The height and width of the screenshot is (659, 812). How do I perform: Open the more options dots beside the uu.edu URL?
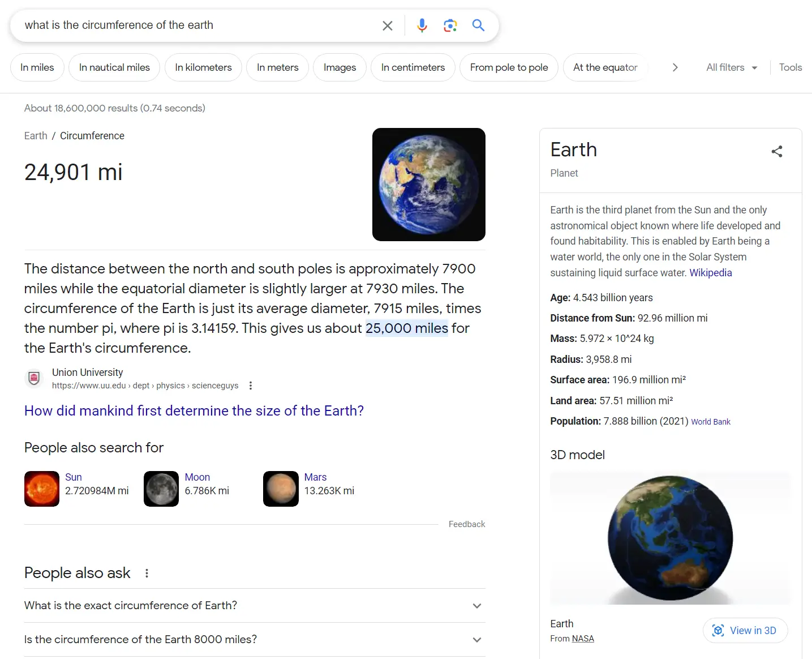(x=251, y=386)
